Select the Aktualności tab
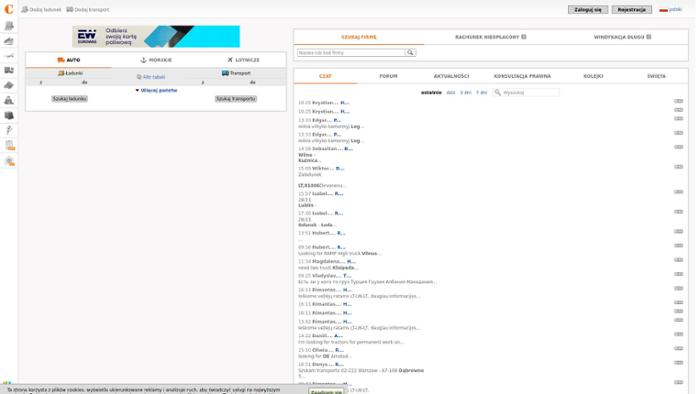Image resolution: width=700 pixels, height=394 pixels. (x=451, y=76)
